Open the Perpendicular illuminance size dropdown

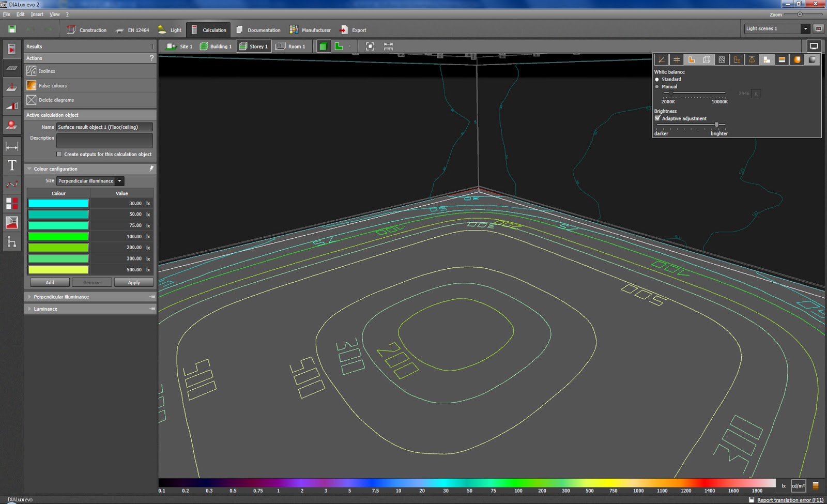click(x=119, y=181)
